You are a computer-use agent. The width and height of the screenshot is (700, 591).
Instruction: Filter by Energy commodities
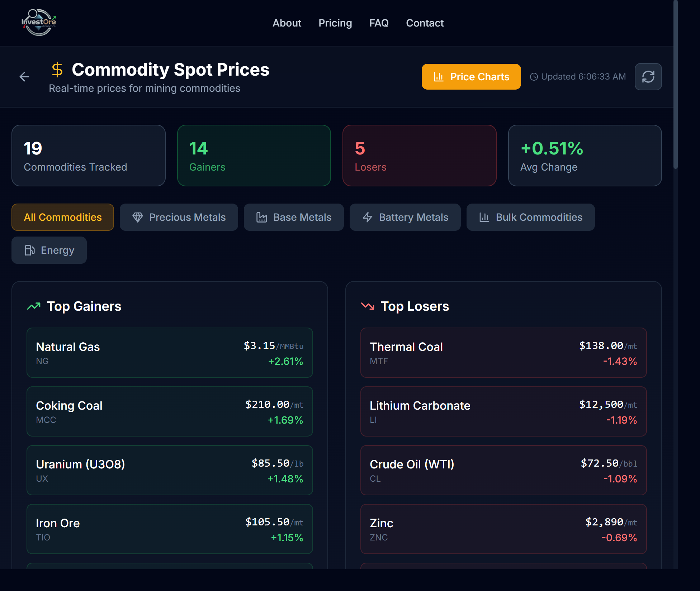tap(49, 250)
